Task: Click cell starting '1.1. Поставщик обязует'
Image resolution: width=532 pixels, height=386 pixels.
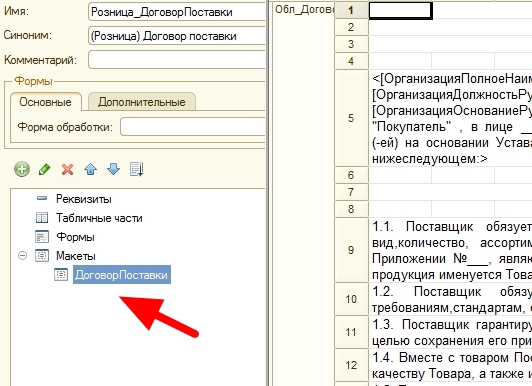Action: pyautogui.click(x=450, y=250)
